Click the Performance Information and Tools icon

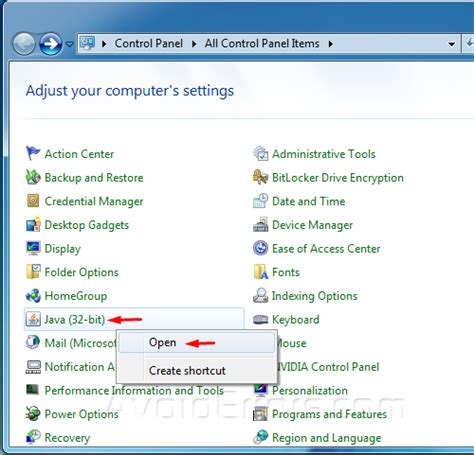click(33, 390)
